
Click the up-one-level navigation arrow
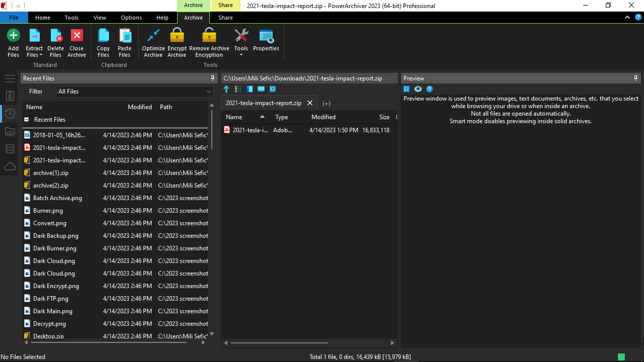pyautogui.click(x=226, y=89)
